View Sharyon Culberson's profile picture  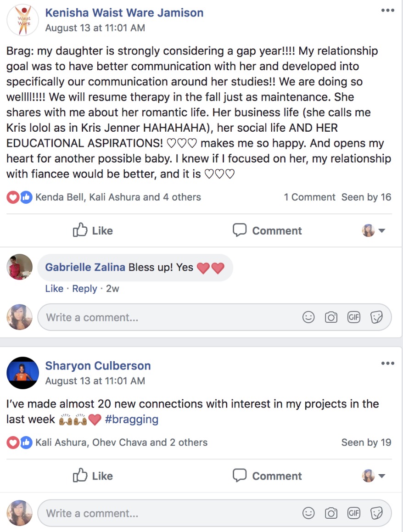coord(23,373)
